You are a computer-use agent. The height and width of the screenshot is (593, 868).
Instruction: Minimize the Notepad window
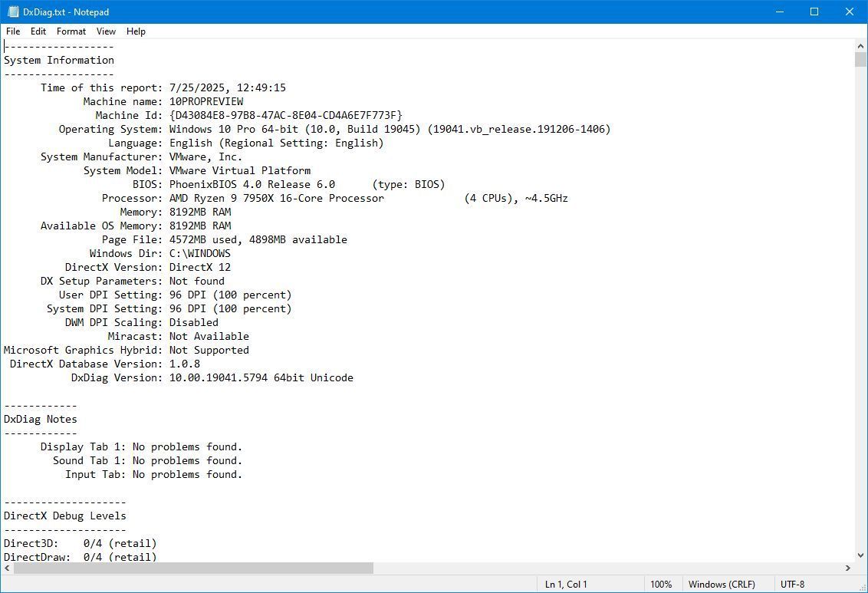pyautogui.click(x=779, y=12)
